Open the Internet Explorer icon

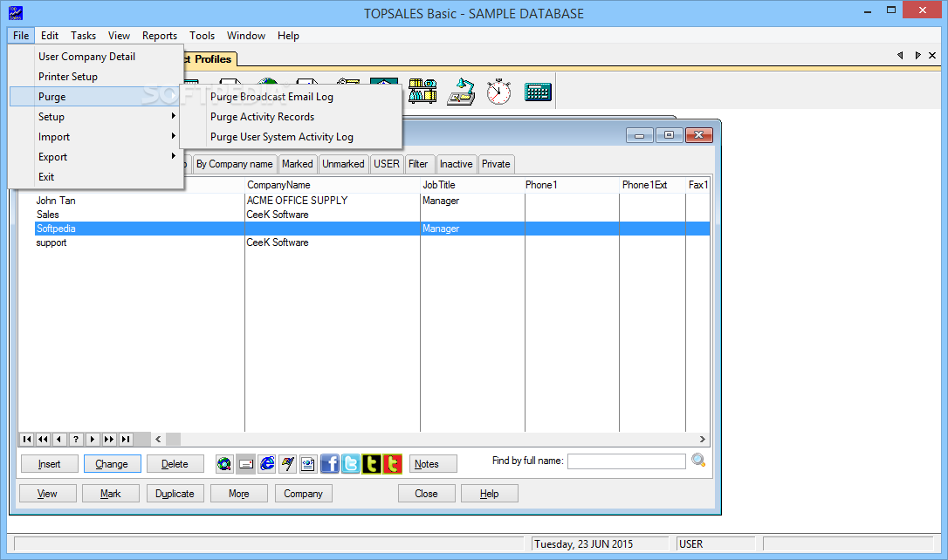coord(266,463)
